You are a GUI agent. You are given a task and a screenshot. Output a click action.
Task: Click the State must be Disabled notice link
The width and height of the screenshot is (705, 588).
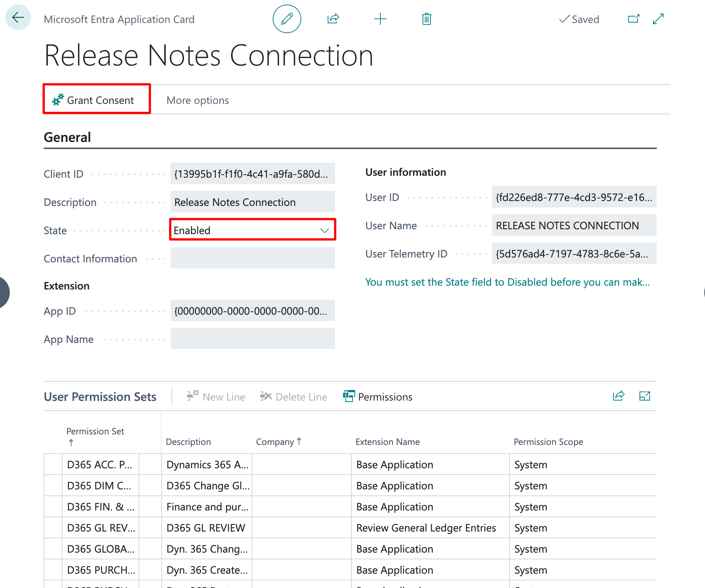coord(507,282)
